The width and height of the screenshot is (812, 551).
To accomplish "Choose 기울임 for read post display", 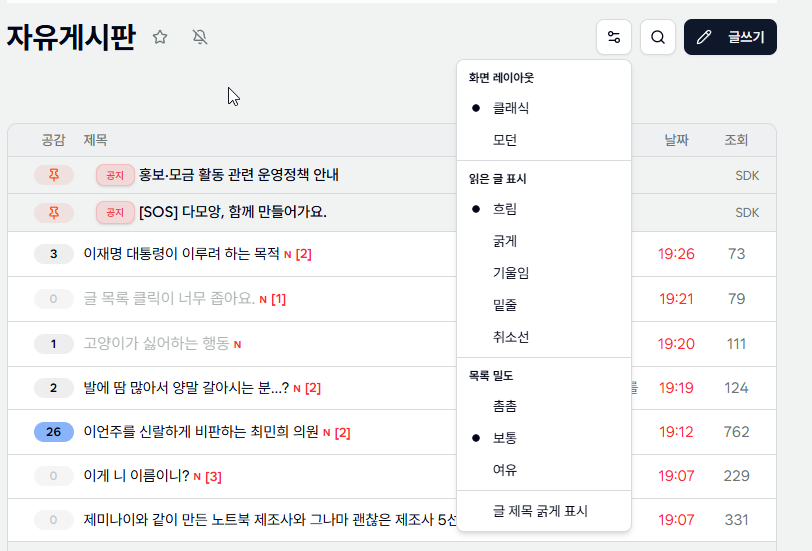I will pos(544,272).
